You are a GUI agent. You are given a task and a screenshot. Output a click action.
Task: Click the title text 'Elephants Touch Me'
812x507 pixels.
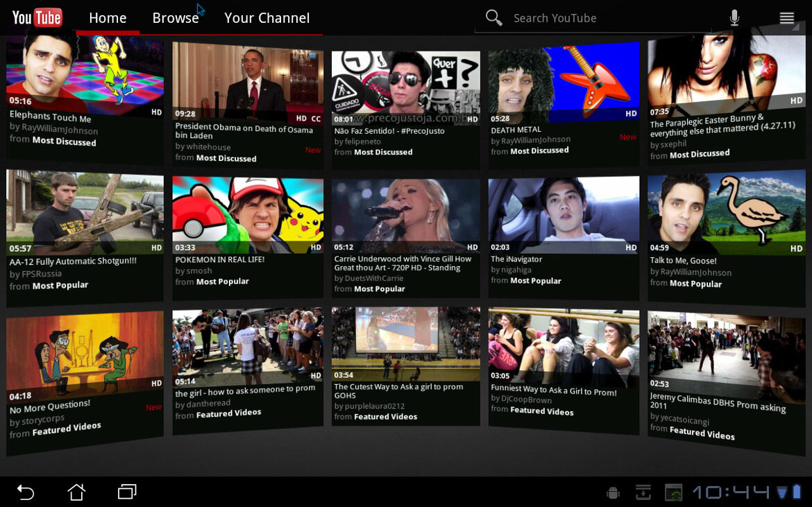[50, 117]
